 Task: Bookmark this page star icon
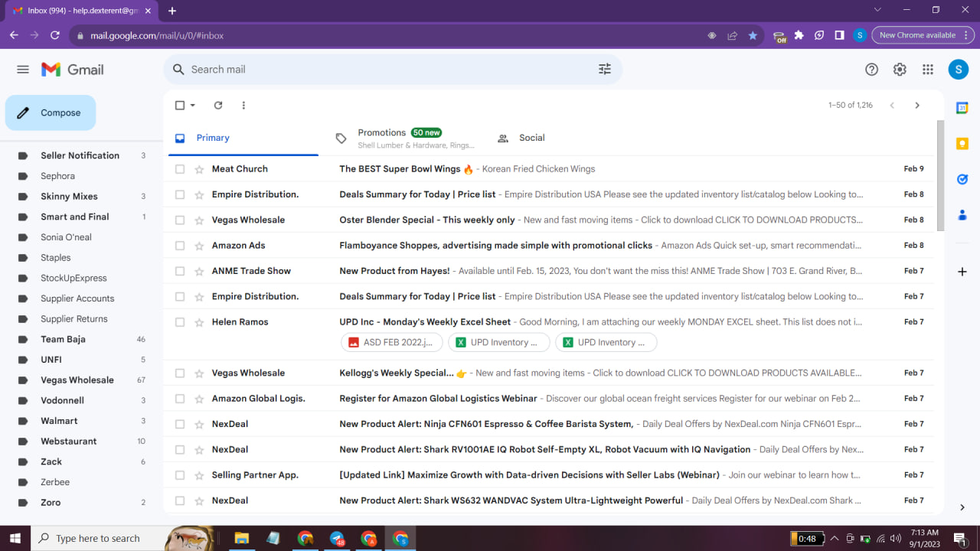pos(753,35)
